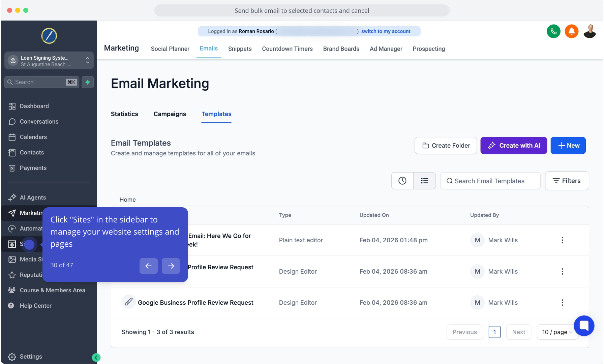Screen dimensions: 604x364
Task: Go to next tour step arrow
Action: pos(171,266)
